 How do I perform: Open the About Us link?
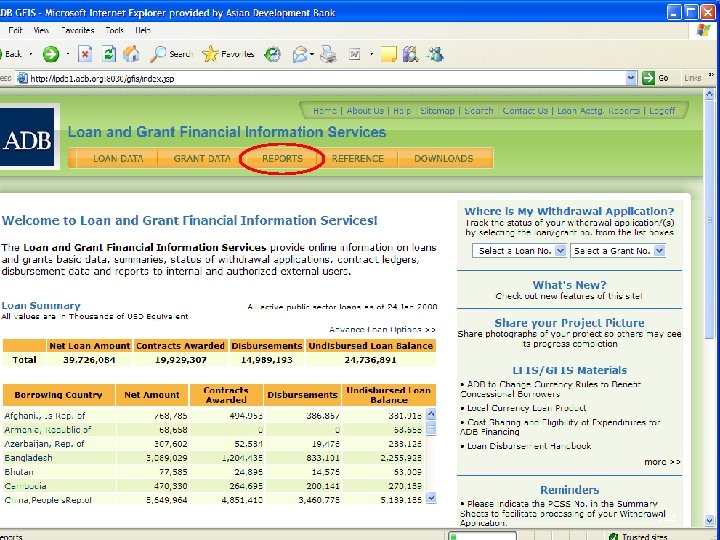point(365,111)
